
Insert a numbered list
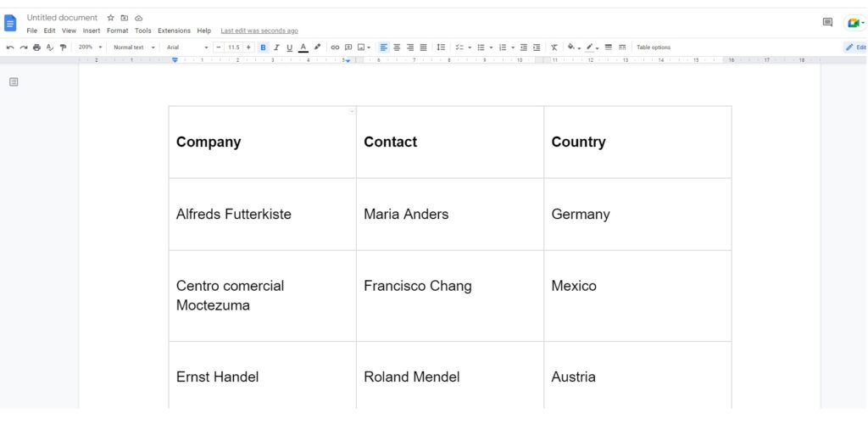(503, 47)
